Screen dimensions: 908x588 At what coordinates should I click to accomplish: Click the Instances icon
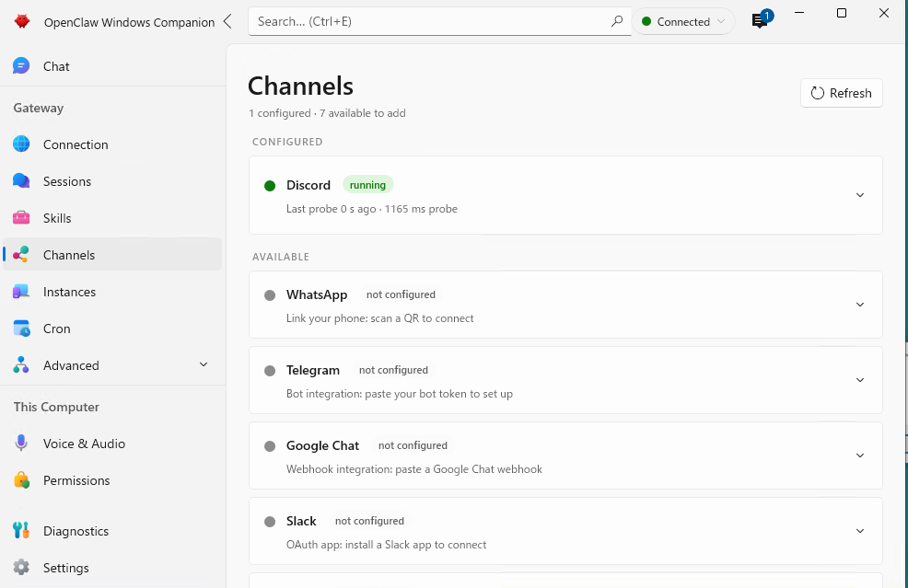pos(21,292)
